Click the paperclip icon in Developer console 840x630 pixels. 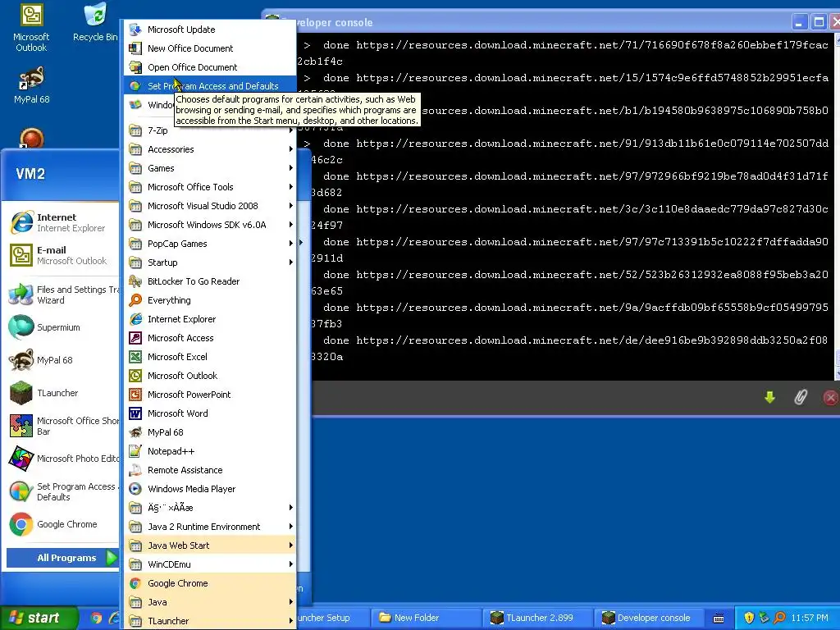801,397
